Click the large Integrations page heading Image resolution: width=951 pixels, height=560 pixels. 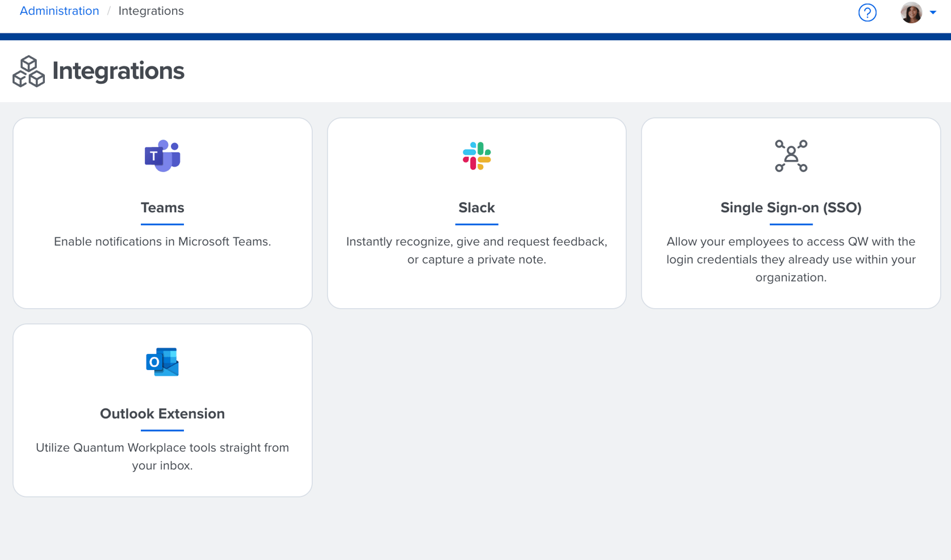click(118, 71)
